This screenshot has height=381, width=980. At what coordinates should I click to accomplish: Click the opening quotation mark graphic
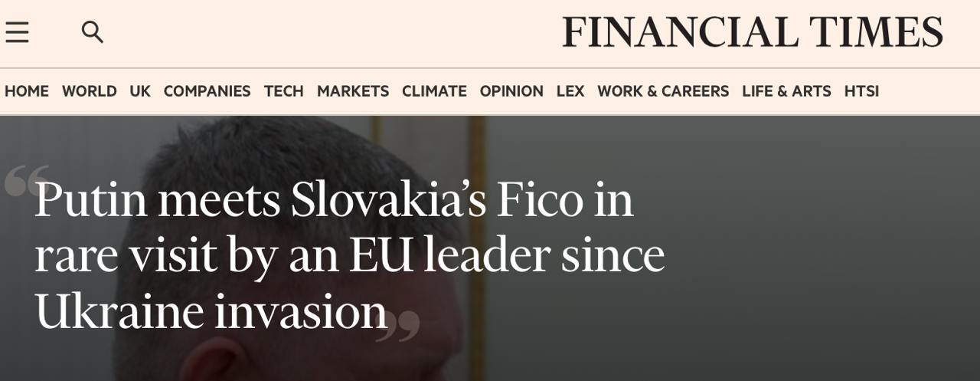tap(26, 181)
